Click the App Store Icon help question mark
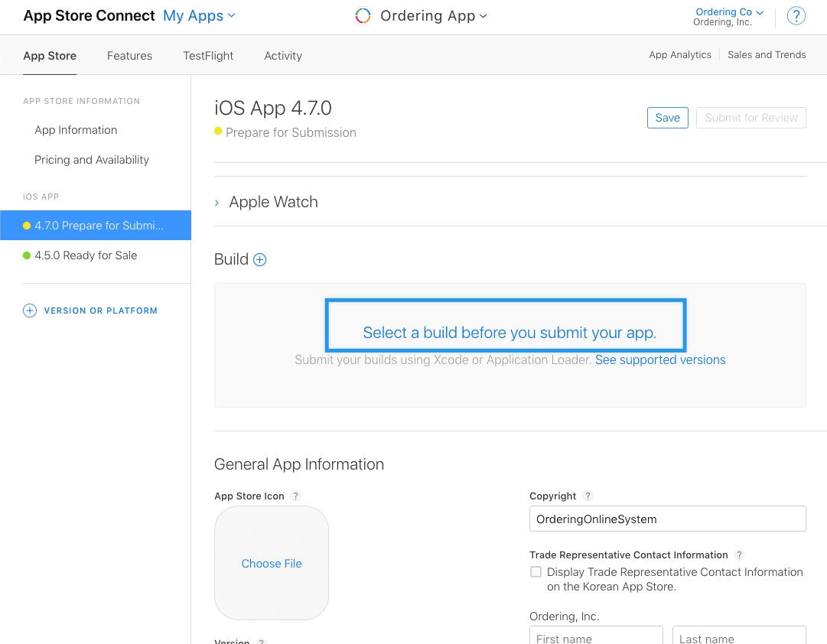 (x=296, y=496)
